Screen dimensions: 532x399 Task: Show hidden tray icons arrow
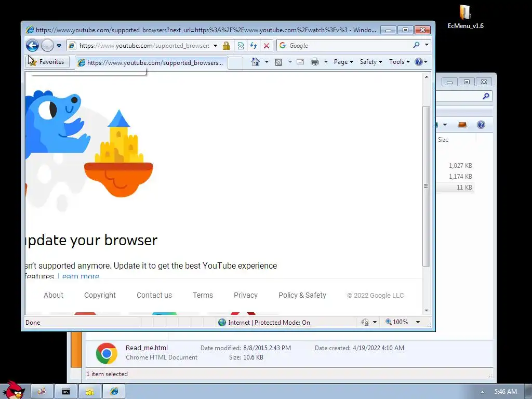pos(482,392)
